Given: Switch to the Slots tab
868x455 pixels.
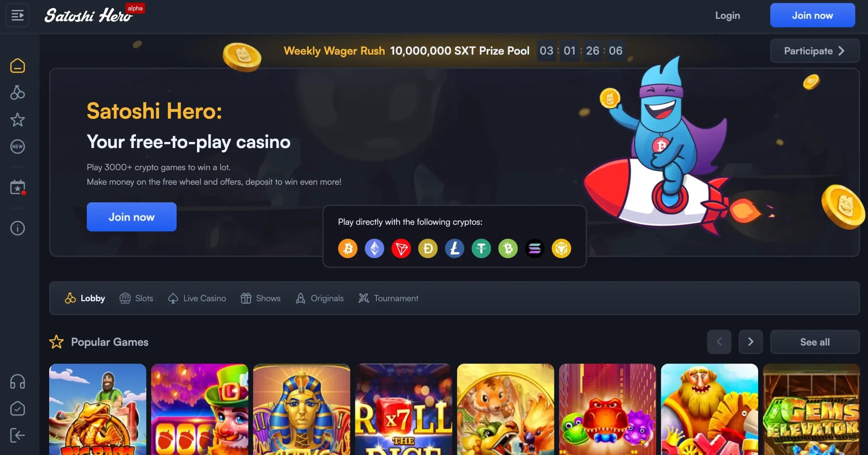Looking at the screenshot, I should coord(136,298).
